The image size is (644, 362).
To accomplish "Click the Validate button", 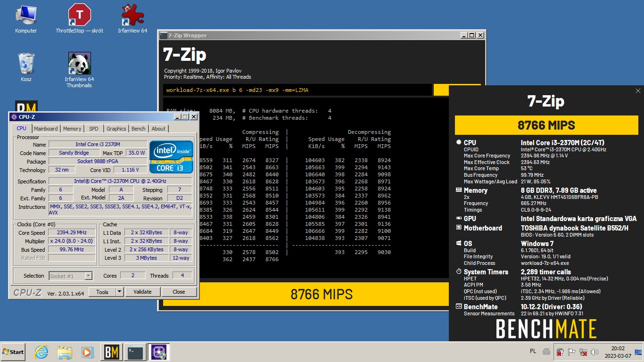I will (x=142, y=292).
